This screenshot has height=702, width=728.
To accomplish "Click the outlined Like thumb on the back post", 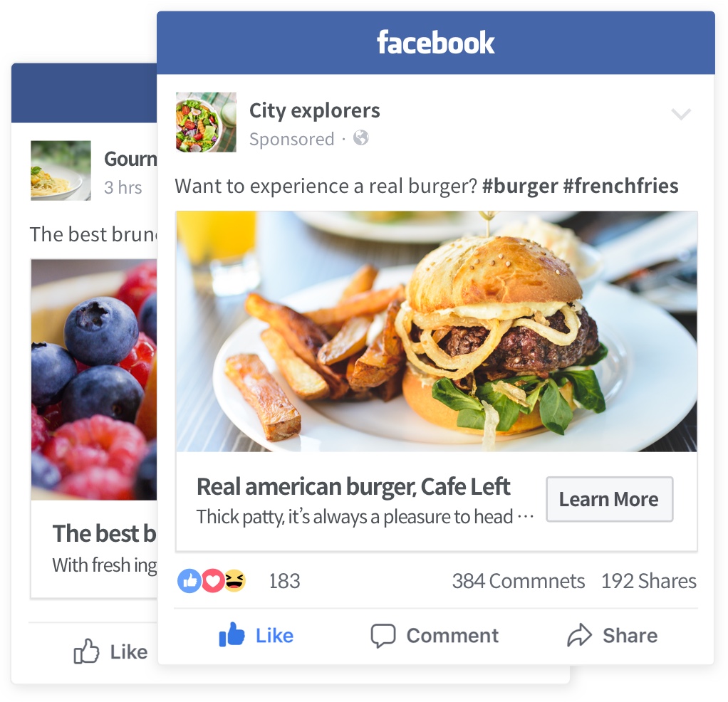I will point(86,651).
